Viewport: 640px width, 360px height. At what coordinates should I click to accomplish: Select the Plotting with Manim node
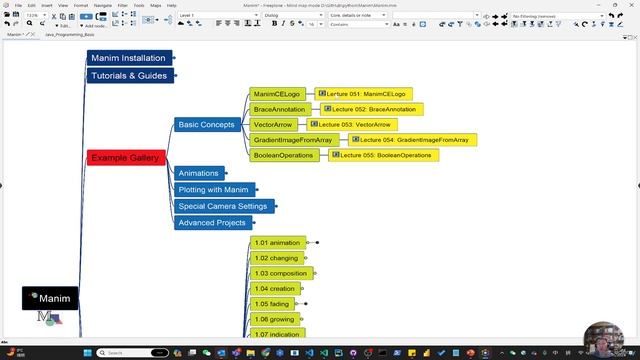tap(214, 190)
